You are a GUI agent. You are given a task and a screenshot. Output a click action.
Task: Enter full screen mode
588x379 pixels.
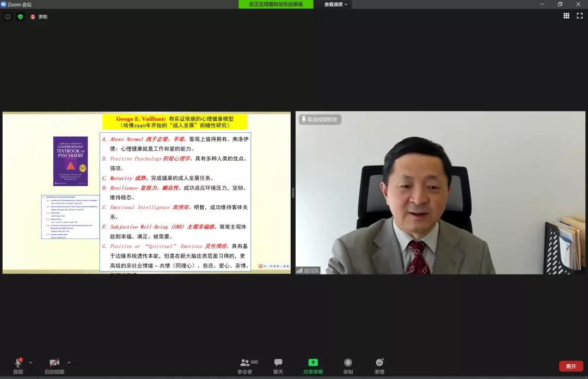tap(579, 16)
